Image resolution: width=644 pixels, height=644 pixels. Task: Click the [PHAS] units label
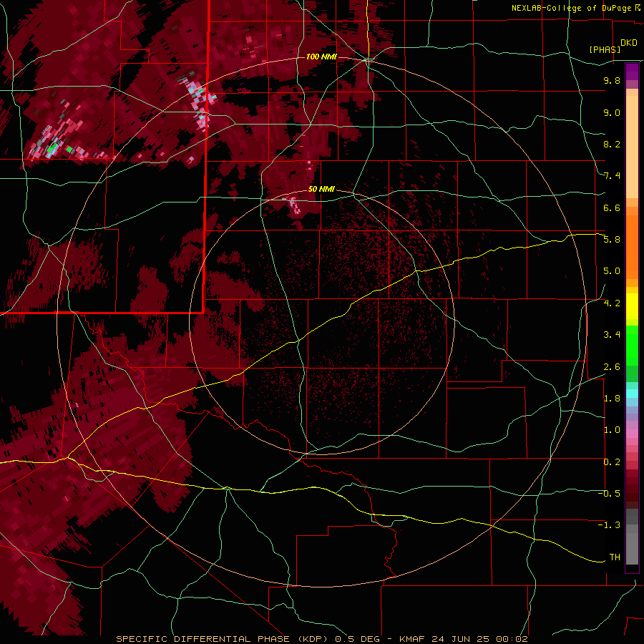click(605, 50)
